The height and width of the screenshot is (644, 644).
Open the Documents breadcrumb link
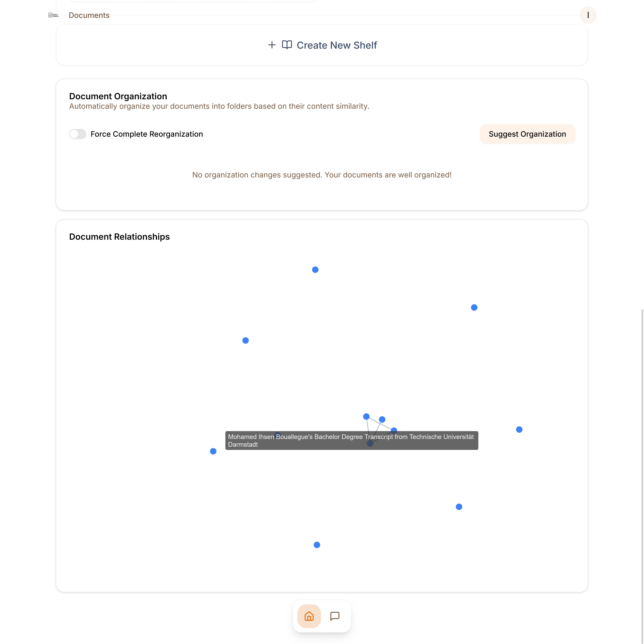89,15
